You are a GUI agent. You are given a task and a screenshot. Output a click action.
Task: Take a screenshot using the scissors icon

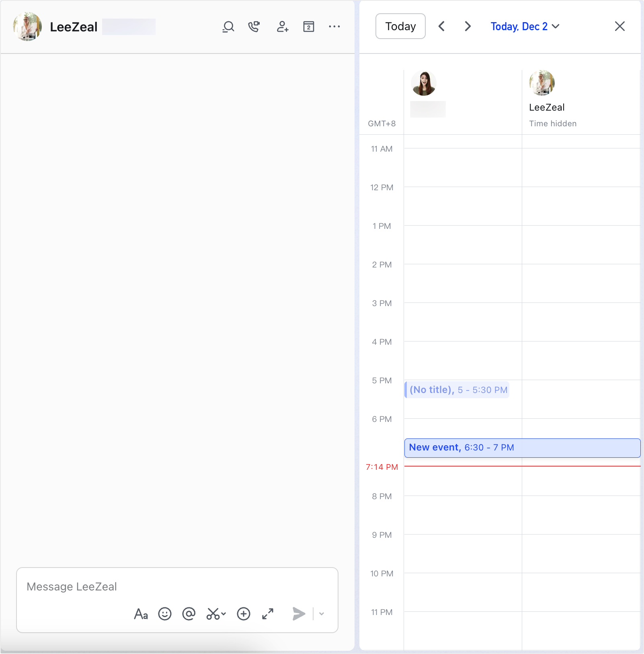[213, 614]
